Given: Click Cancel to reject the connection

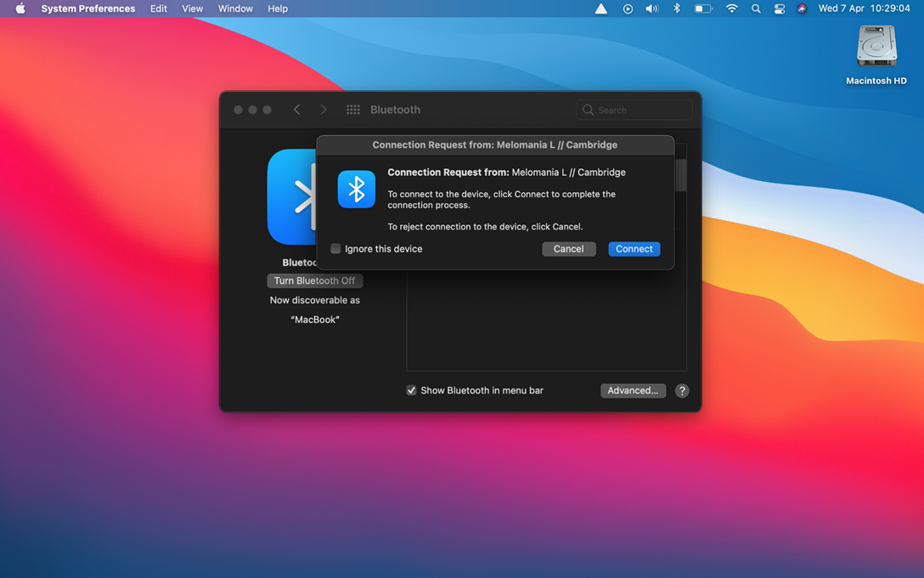Looking at the screenshot, I should pyautogui.click(x=568, y=249).
